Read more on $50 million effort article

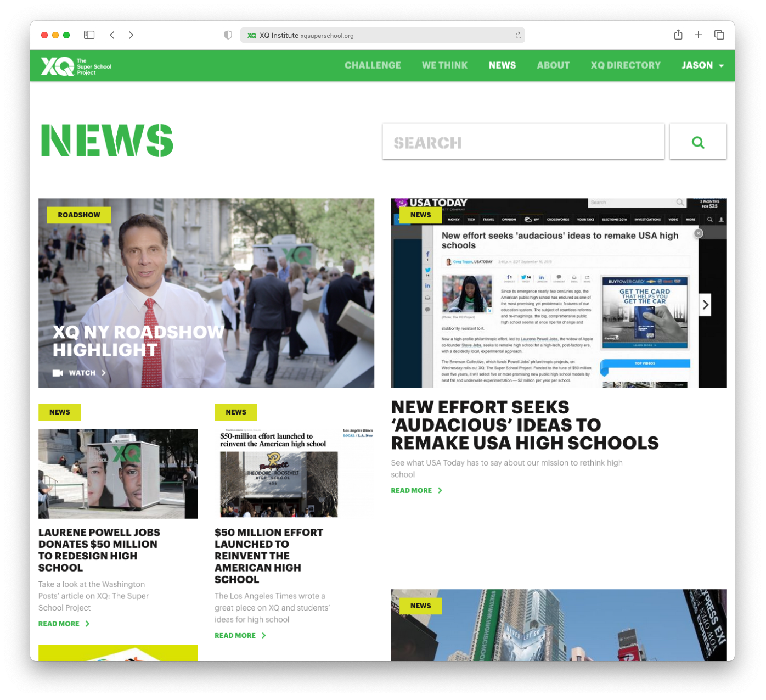click(240, 635)
